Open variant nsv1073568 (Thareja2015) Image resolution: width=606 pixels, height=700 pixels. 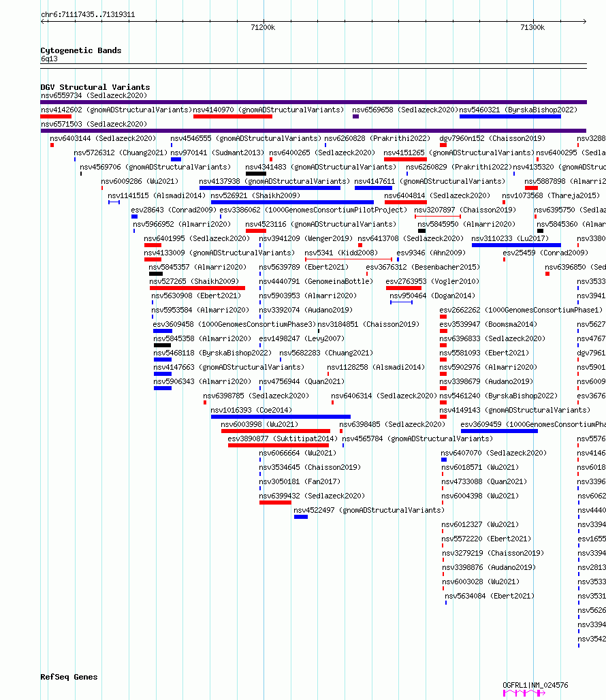click(551, 195)
